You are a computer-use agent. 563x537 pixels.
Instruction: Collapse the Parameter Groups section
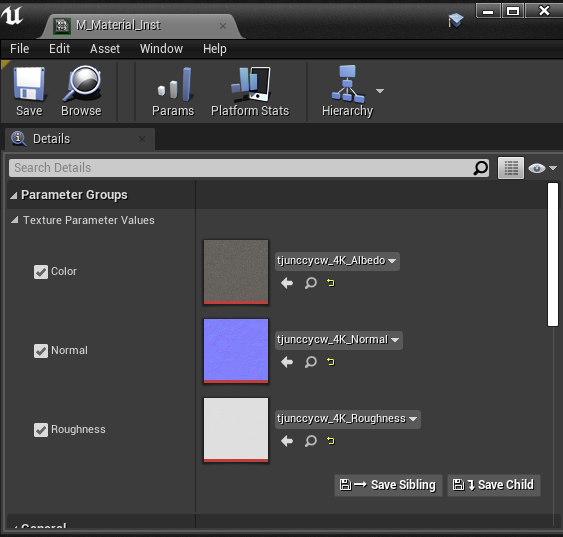(x=14, y=195)
